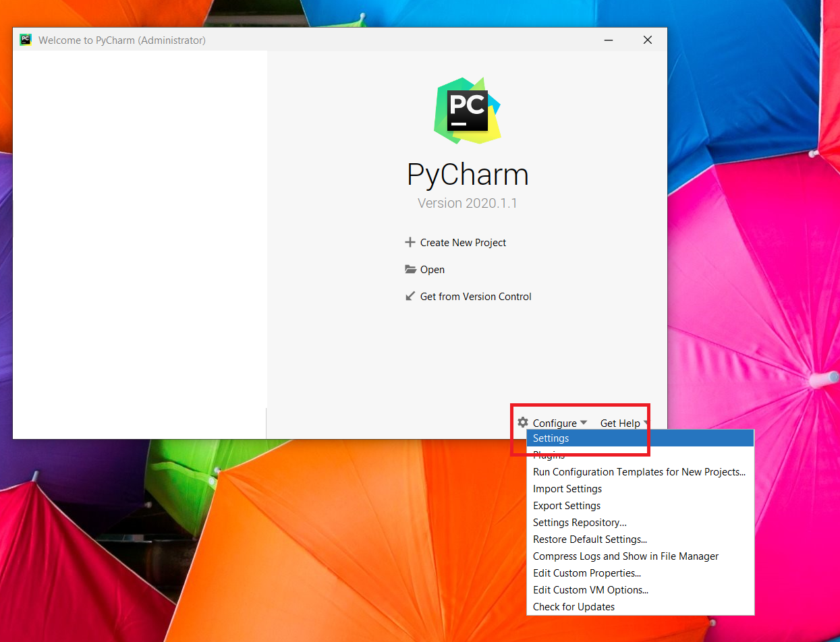Image resolution: width=840 pixels, height=642 pixels.
Task: Select Settings from the Configure menu
Action: click(x=551, y=438)
